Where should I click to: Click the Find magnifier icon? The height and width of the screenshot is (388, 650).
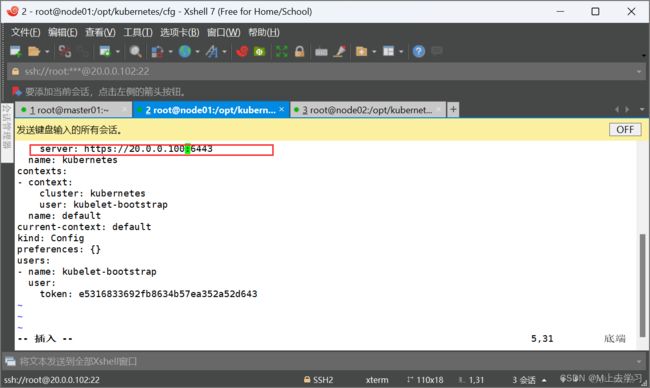(135, 51)
